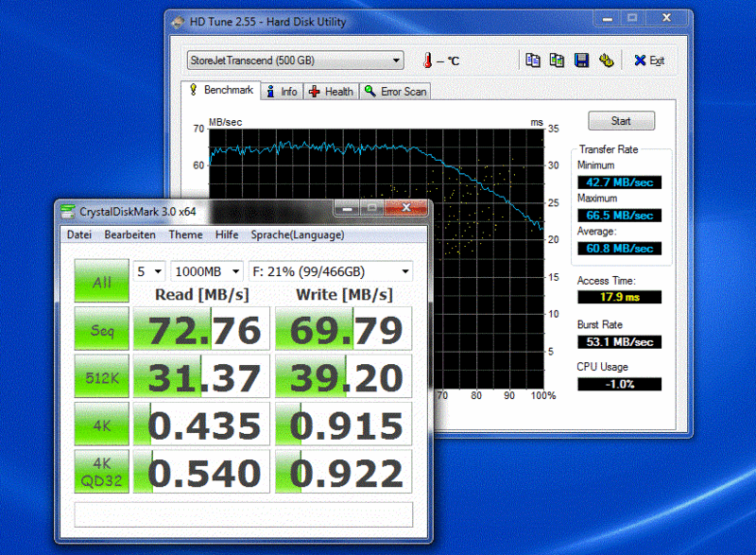Open the Theme menu in CrystalDiskMark
Viewport: 756px width, 555px height.
pyautogui.click(x=185, y=234)
